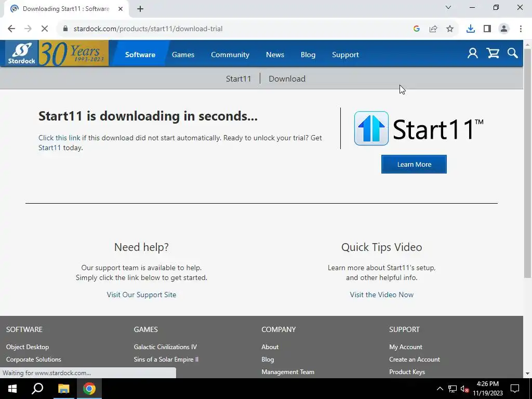The image size is (532, 399).
Task: Click the Chrome taskbar icon
Action: click(89, 389)
